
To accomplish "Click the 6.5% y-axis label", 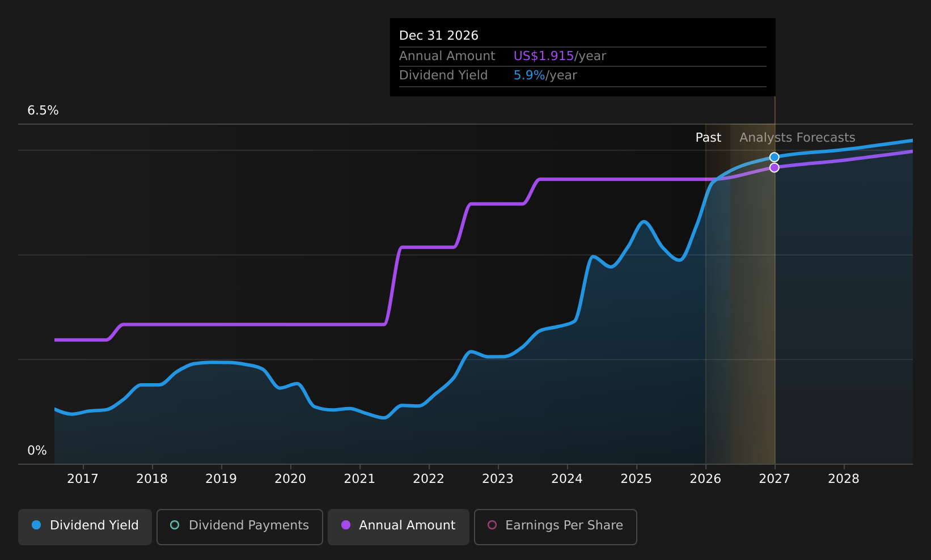I will pos(43,111).
